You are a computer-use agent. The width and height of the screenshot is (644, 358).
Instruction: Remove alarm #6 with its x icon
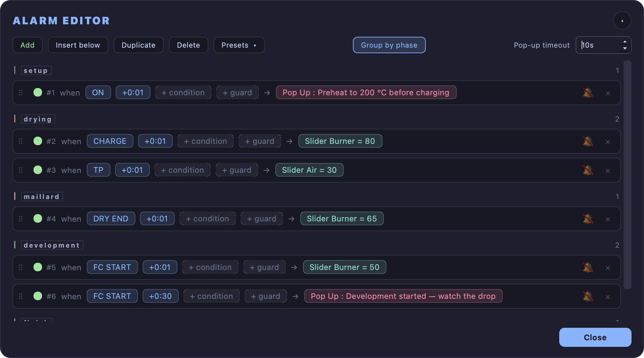coord(608,297)
